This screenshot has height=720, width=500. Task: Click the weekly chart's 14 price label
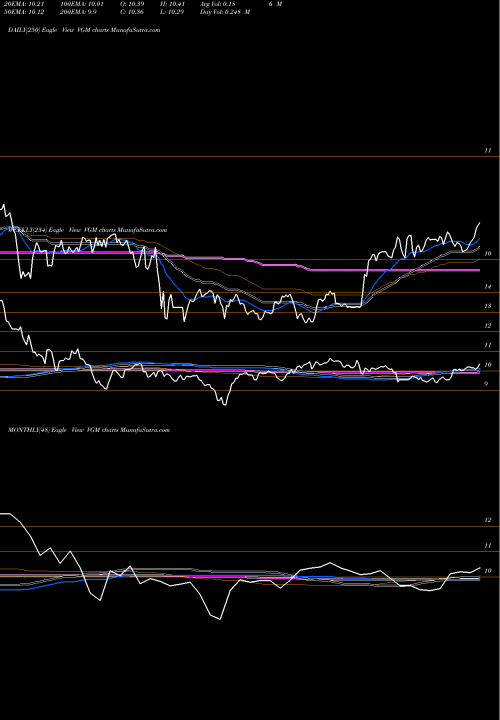(488, 287)
